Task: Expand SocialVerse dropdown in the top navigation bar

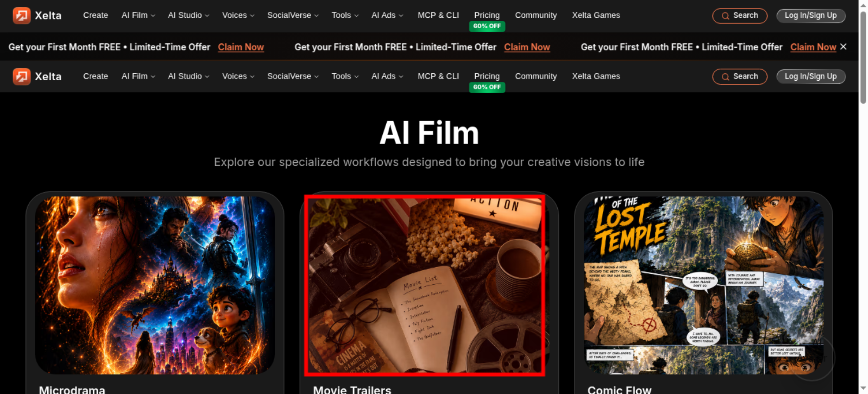Action: click(x=293, y=15)
